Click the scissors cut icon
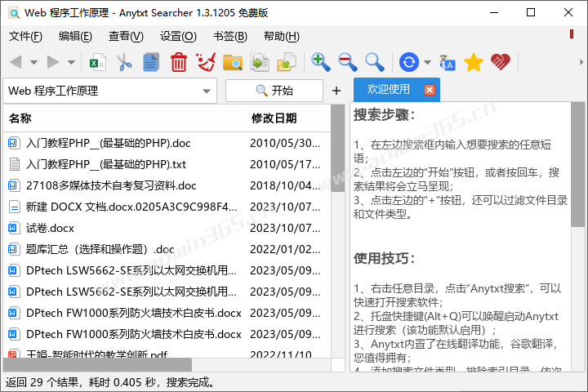 coord(124,62)
